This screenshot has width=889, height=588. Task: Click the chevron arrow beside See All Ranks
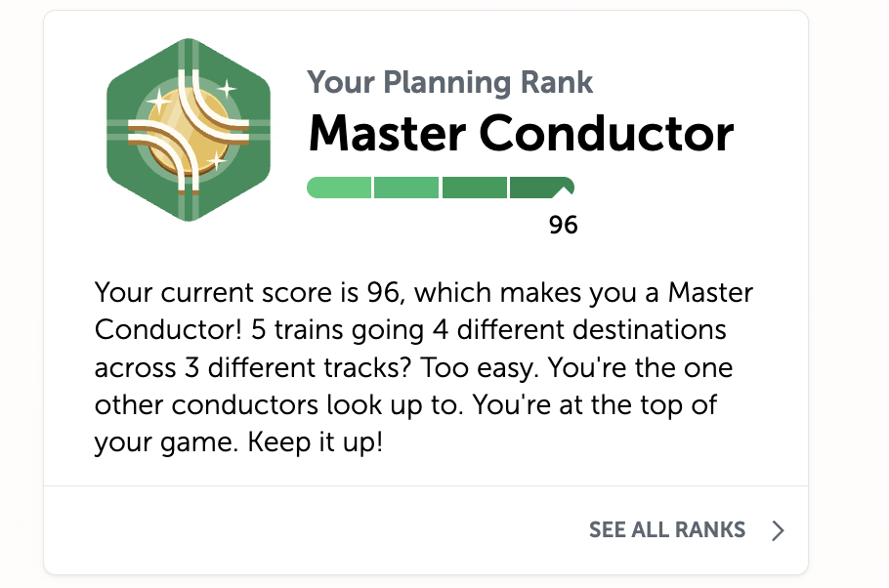[x=778, y=530]
